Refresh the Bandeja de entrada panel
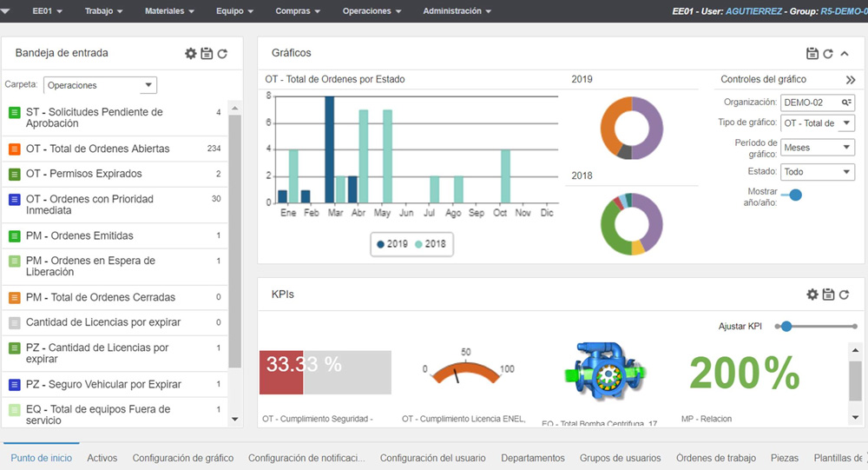The image size is (868, 470). (x=222, y=54)
